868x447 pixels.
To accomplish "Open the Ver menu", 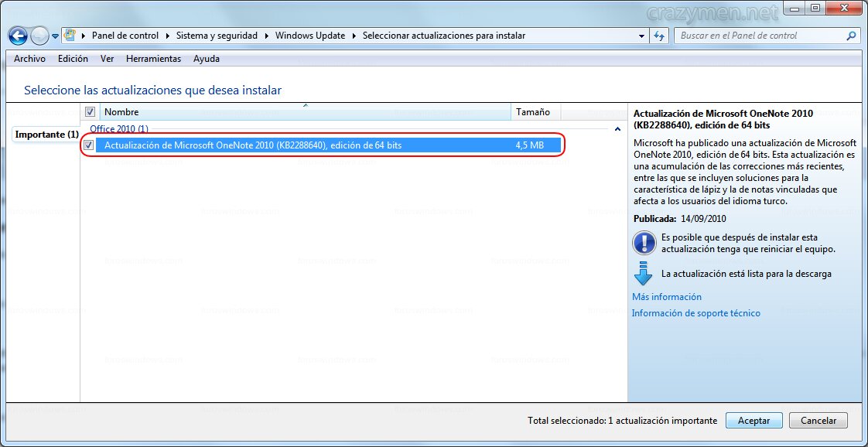I will (x=108, y=59).
